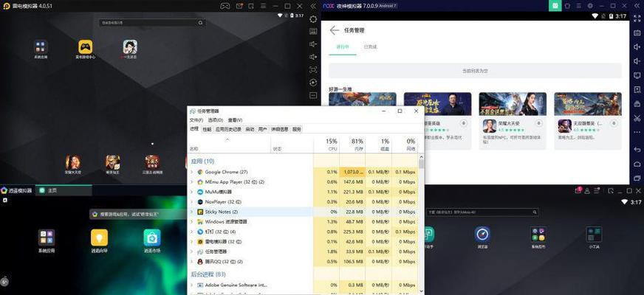The height and width of the screenshot is (295, 644).
Task: Expand MEmu App Player process row
Action: coord(192,181)
